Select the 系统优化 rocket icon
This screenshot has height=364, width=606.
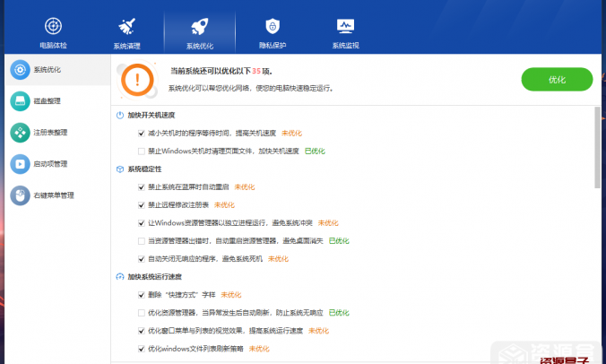(200, 26)
